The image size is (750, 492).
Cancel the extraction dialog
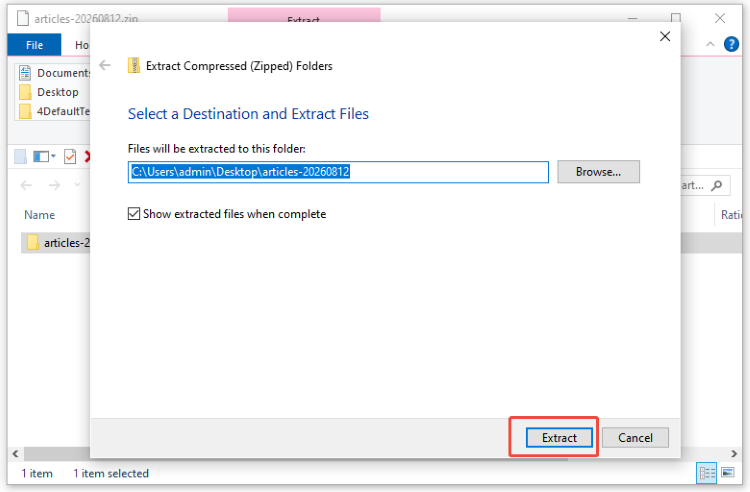pos(635,437)
